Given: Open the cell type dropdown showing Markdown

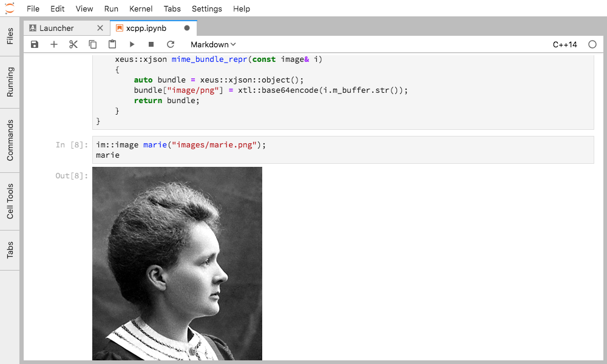Looking at the screenshot, I should click(x=212, y=44).
